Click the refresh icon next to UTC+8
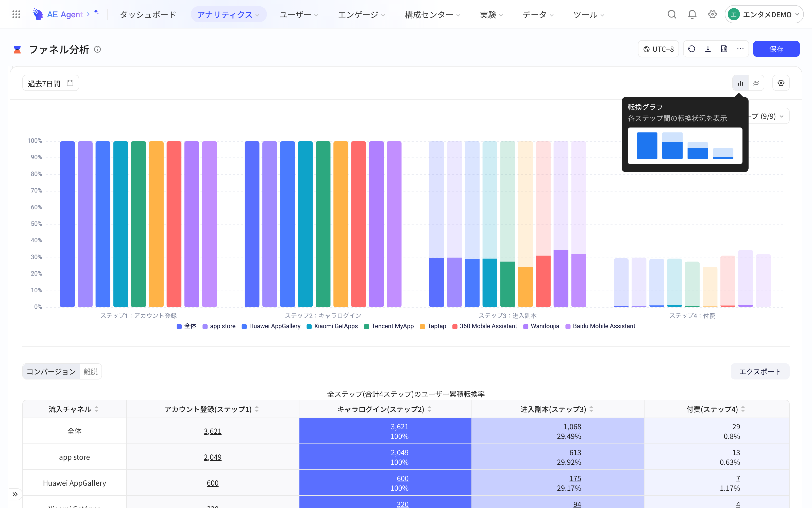 click(691, 49)
